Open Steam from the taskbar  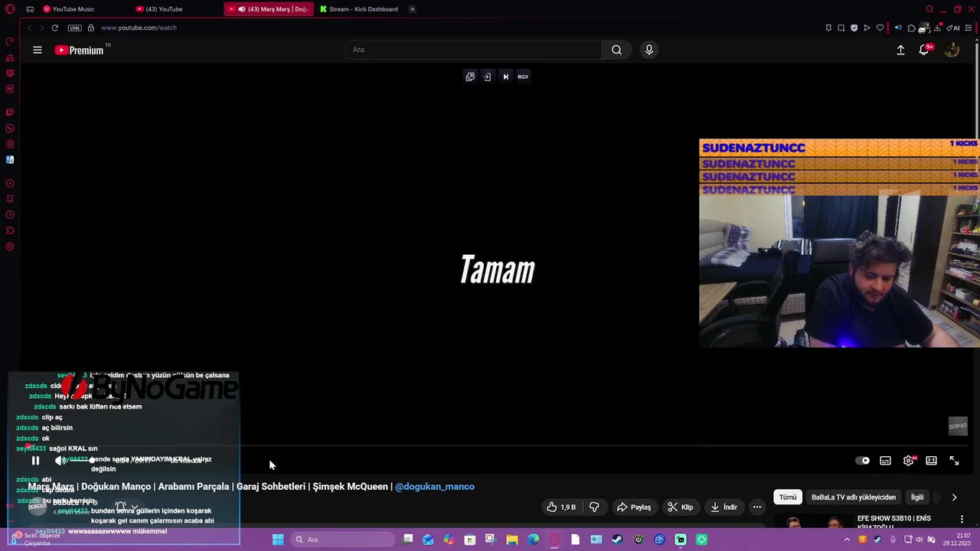tap(617, 540)
